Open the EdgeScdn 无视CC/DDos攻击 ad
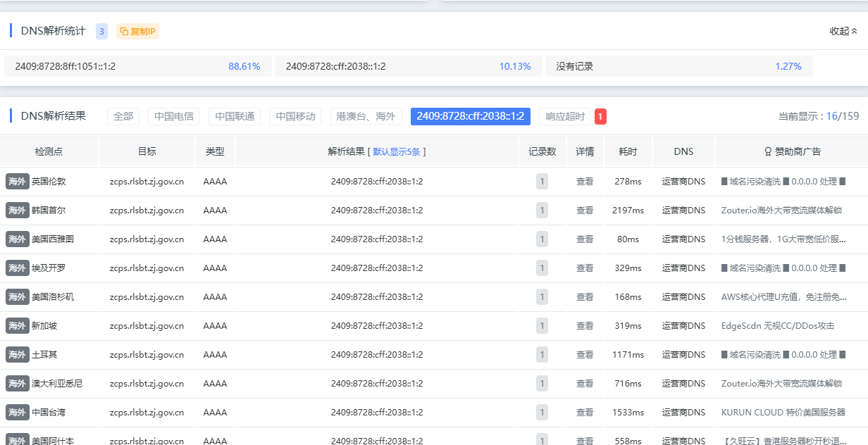The width and height of the screenshot is (868, 445). 778,326
